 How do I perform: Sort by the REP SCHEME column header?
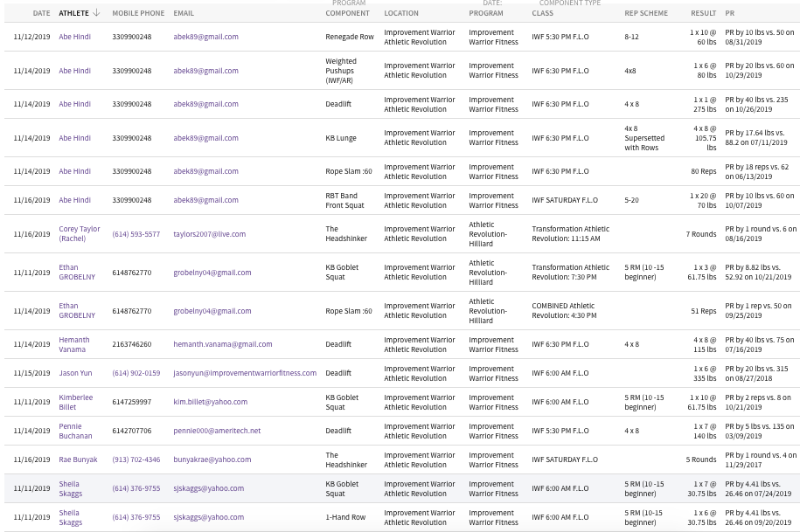click(646, 13)
